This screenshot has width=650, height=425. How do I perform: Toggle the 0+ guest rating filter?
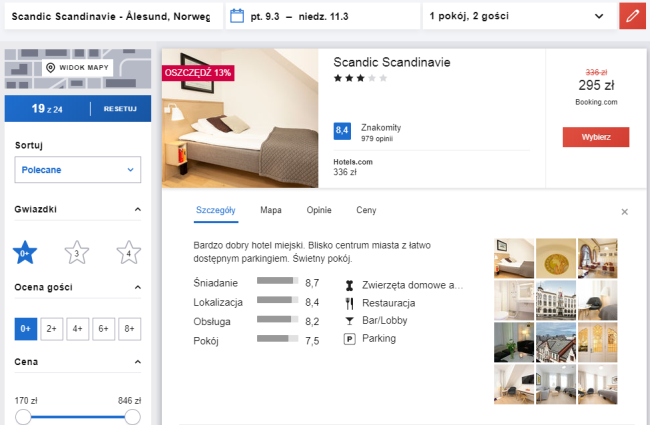click(x=26, y=327)
